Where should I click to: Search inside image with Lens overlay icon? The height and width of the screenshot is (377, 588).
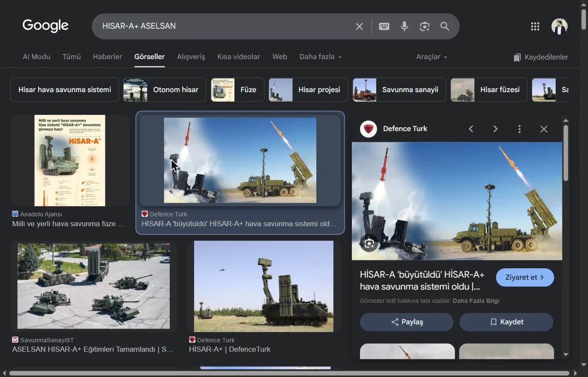[369, 244]
